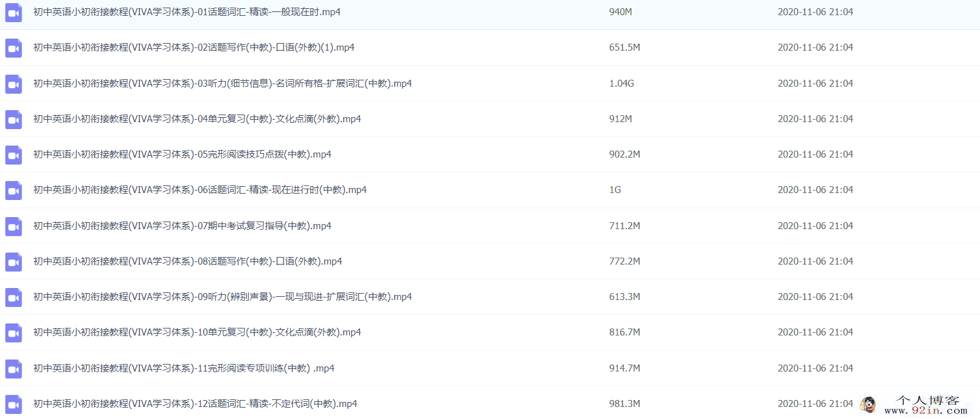Click the 711.2M file size
Screen dimensions: 980x419
(x=624, y=226)
